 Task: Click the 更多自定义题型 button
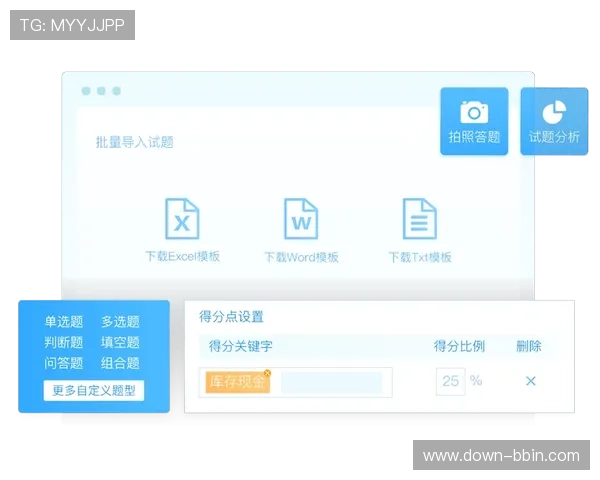[94, 390]
